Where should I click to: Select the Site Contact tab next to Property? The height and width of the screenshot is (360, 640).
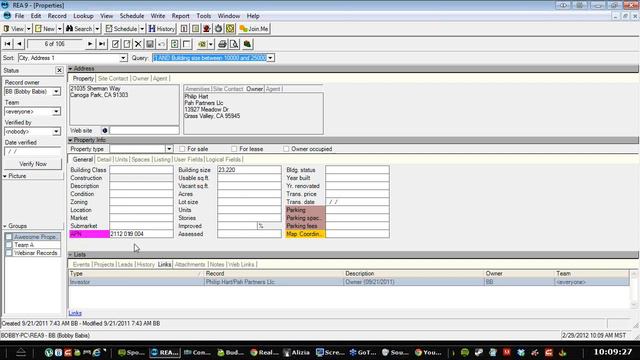click(113, 78)
